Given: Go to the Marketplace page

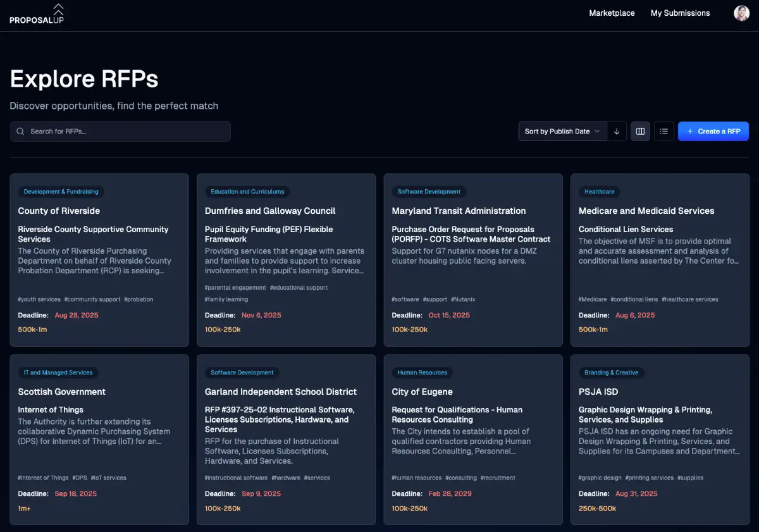Looking at the screenshot, I should [612, 13].
